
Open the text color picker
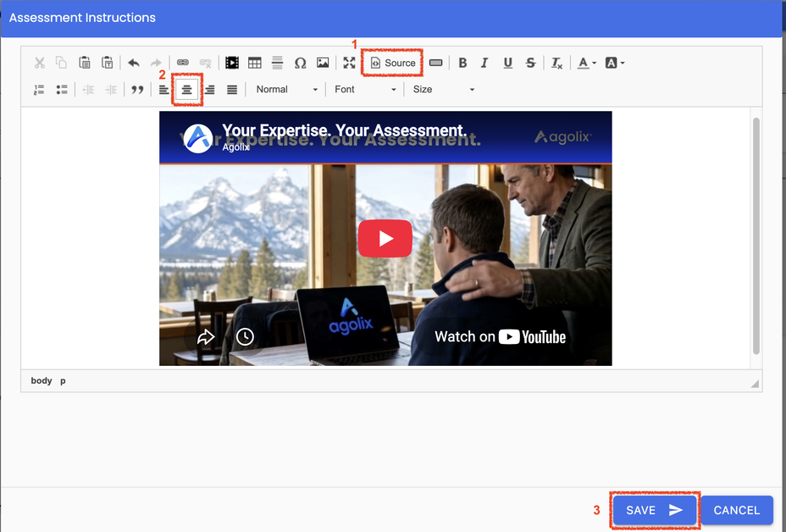tap(586, 63)
